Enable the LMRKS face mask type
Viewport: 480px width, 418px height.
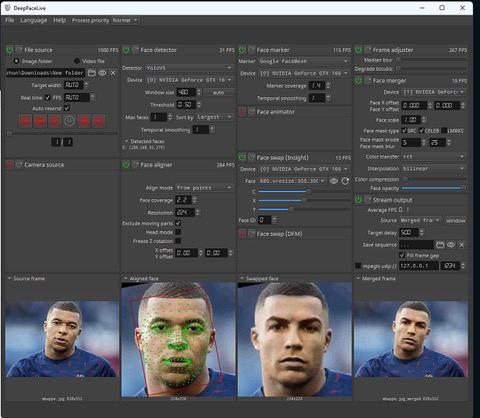[x=444, y=130]
